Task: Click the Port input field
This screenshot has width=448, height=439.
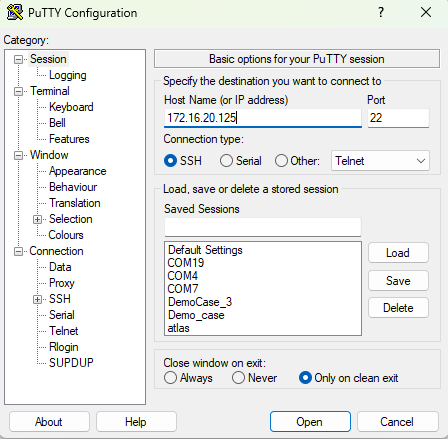Action: (398, 118)
